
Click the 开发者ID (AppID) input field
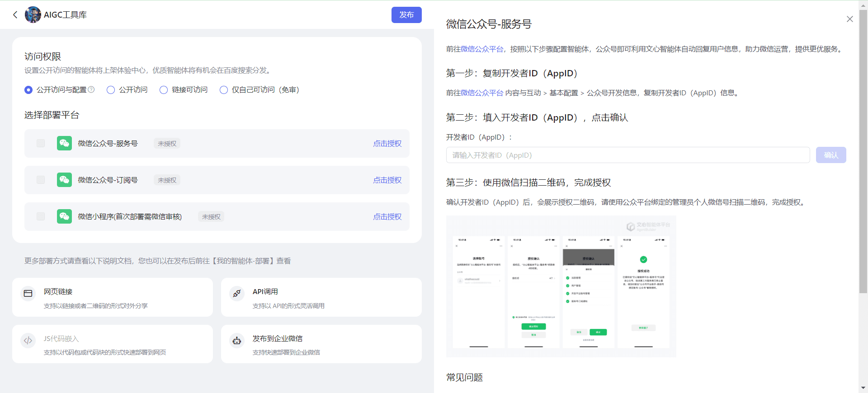628,155
